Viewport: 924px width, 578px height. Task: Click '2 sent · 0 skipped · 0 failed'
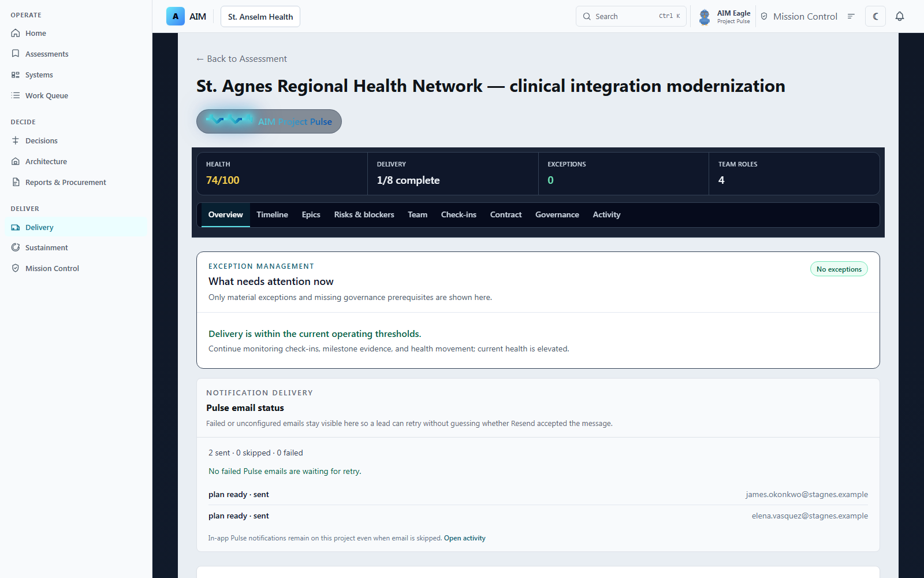click(255, 453)
